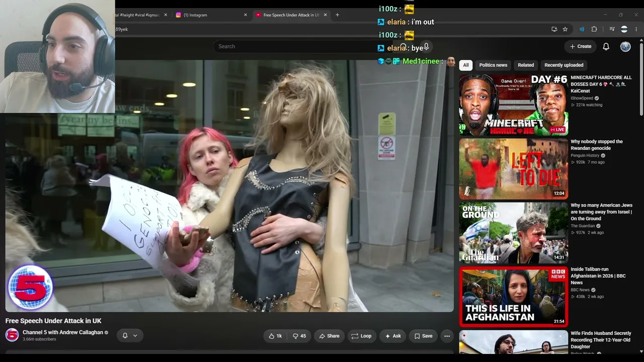The height and width of the screenshot is (362, 644).
Task: Open a new browser tab
Action: [337, 15]
